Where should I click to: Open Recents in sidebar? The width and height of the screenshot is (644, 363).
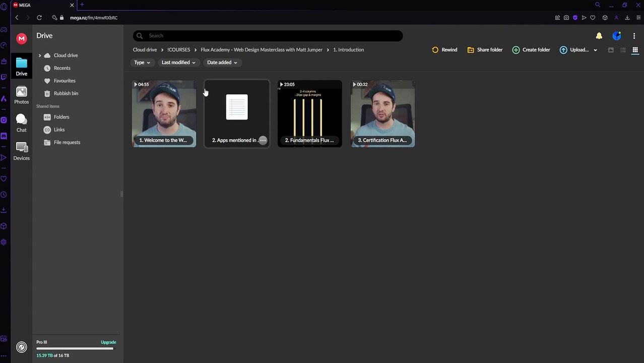tap(62, 68)
